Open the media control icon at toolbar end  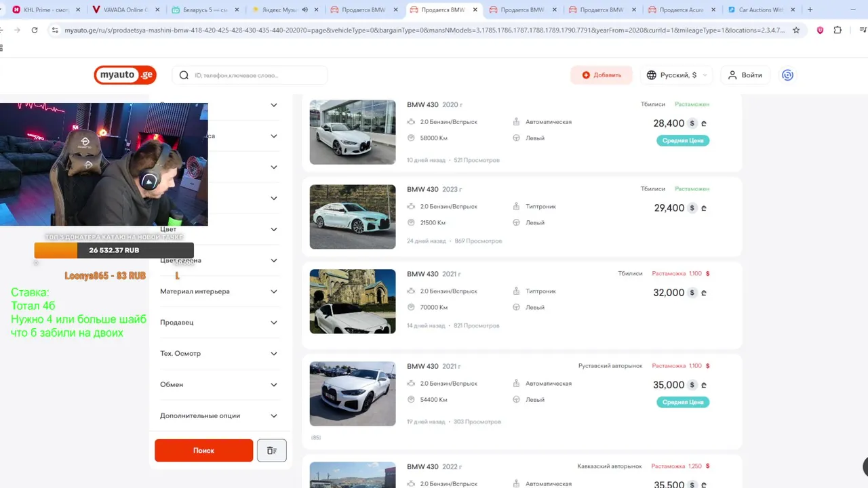[x=863, y=30]
